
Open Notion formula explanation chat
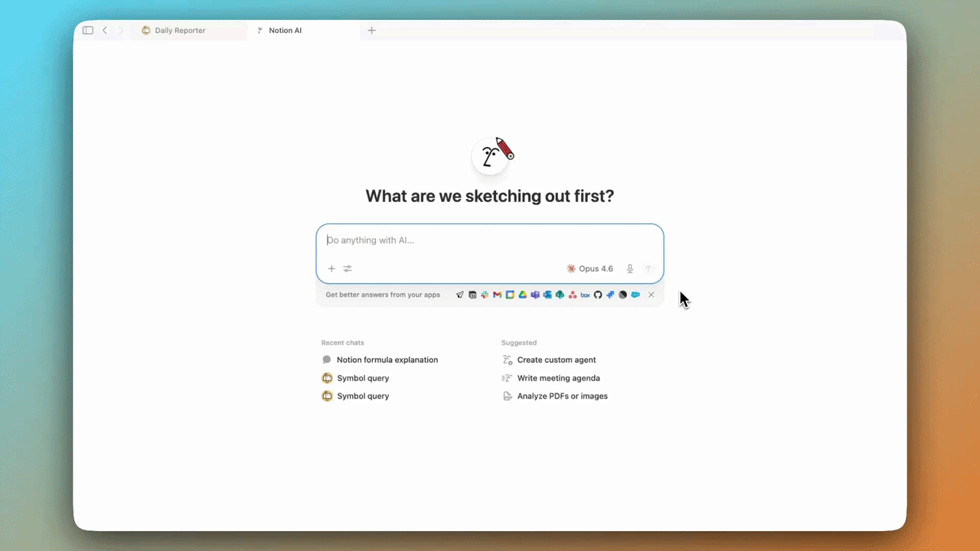(381, 360)
